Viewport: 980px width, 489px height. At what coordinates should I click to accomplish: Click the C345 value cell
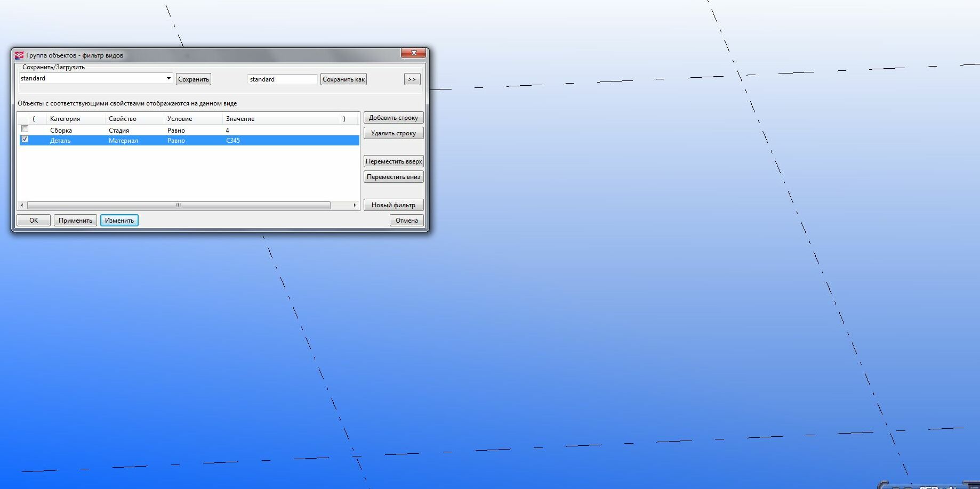click(233, 141)
